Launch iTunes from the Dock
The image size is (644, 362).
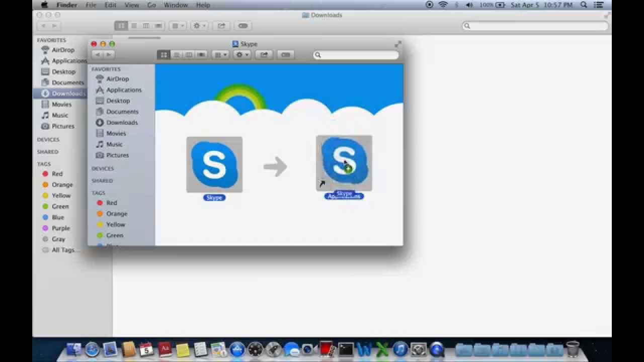[400, 349]
